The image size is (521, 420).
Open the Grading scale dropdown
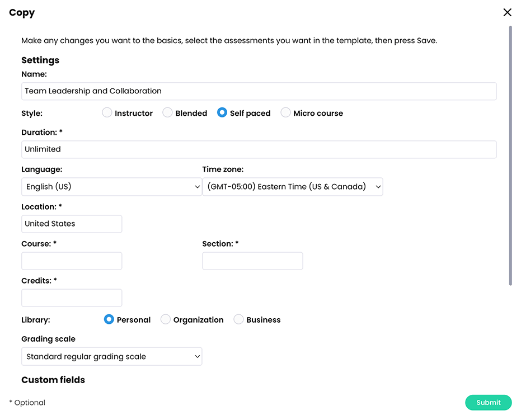[x=111, y=357]
